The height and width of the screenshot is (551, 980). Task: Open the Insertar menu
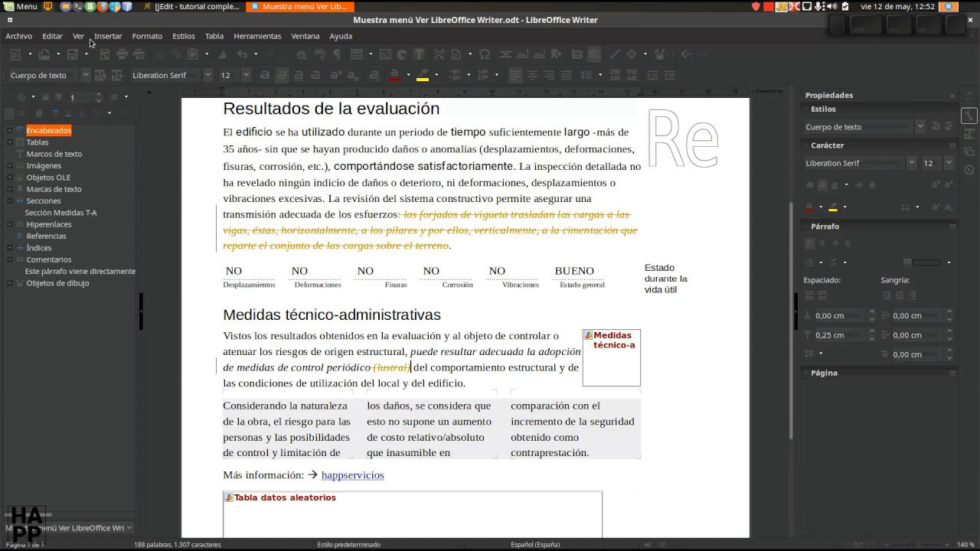[108, 36]
